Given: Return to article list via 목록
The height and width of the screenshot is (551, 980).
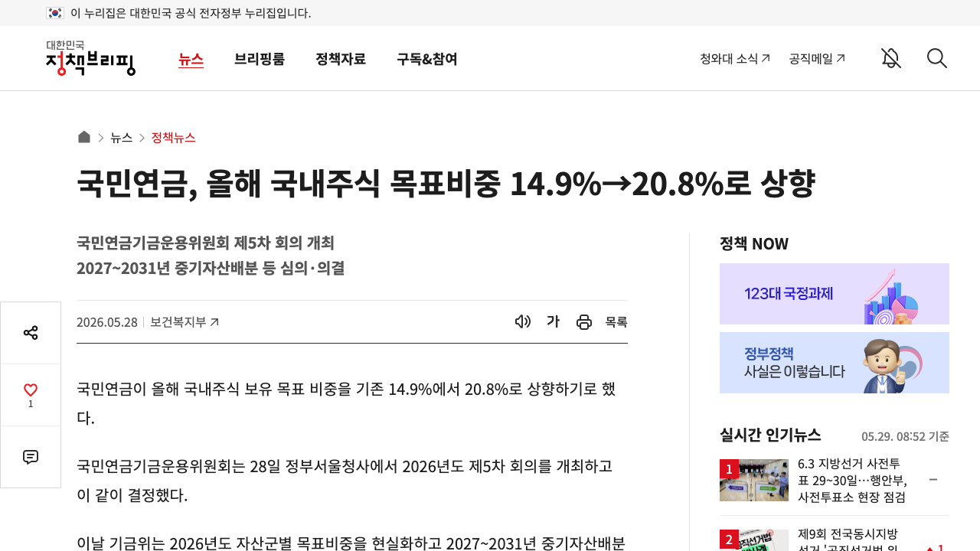Looking at the screenshot, I should [x=616, y=322].
